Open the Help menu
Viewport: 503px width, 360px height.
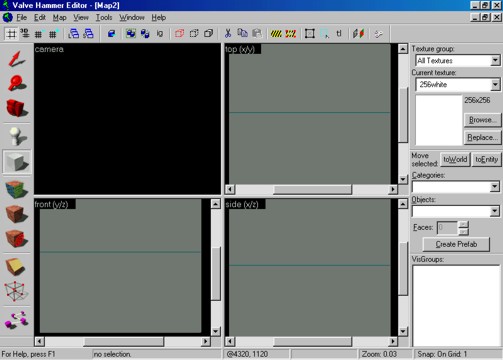click(x=158, y=17)
